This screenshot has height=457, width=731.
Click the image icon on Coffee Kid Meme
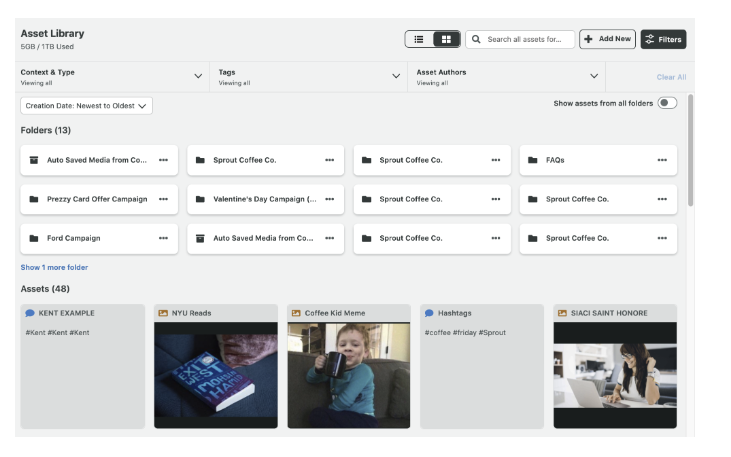tap(296, 313)
